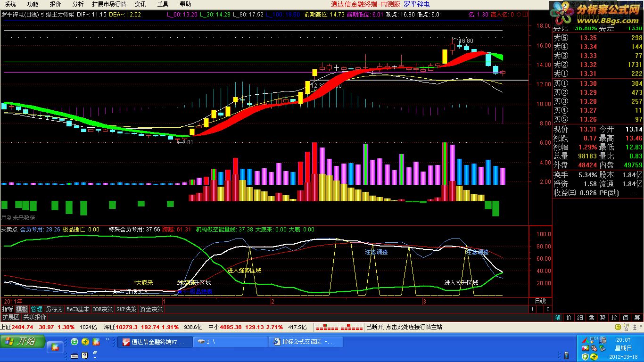Image resolution: width=644 pixels, height=362 pixels.
Task: Open the 帮助 menu
Action: click(185, 4)
